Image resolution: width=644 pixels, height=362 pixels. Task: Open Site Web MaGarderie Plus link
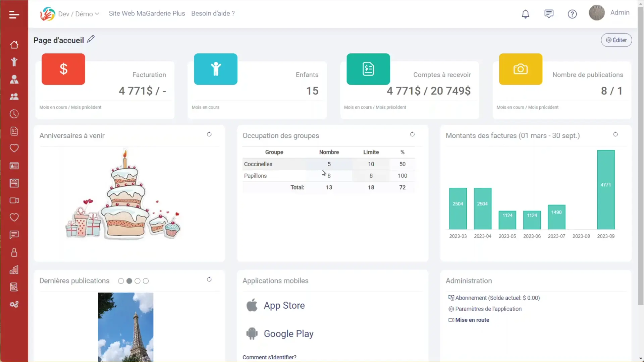(x=147, y=13)
